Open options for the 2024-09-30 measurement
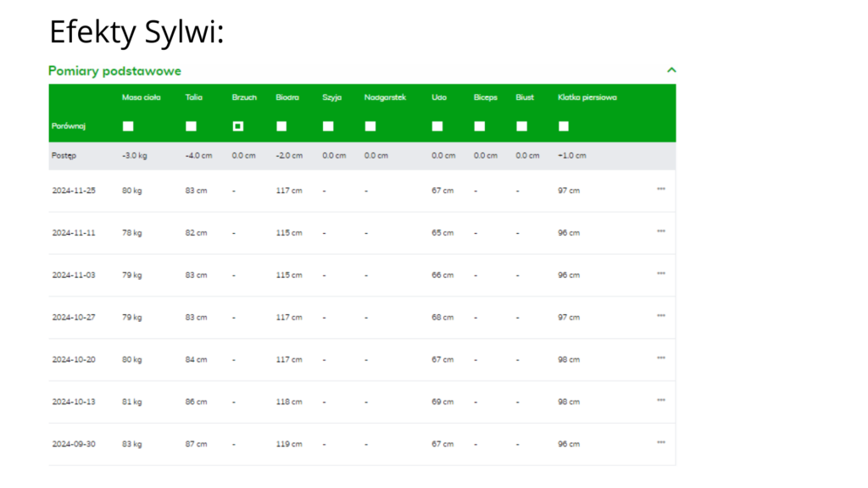The height and width of the screenshot is (488, 868). (661, 442)
